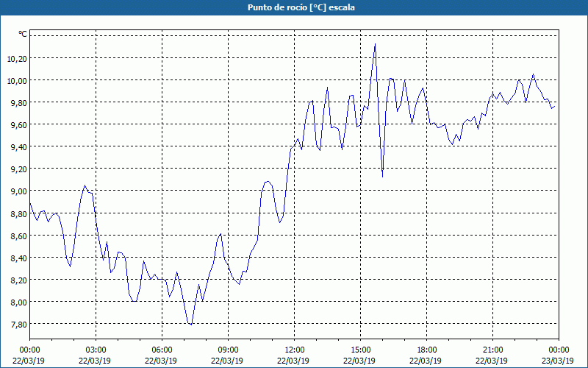
Task: Select the 9,60 y-axis value
Action: (x=20, y=125)
